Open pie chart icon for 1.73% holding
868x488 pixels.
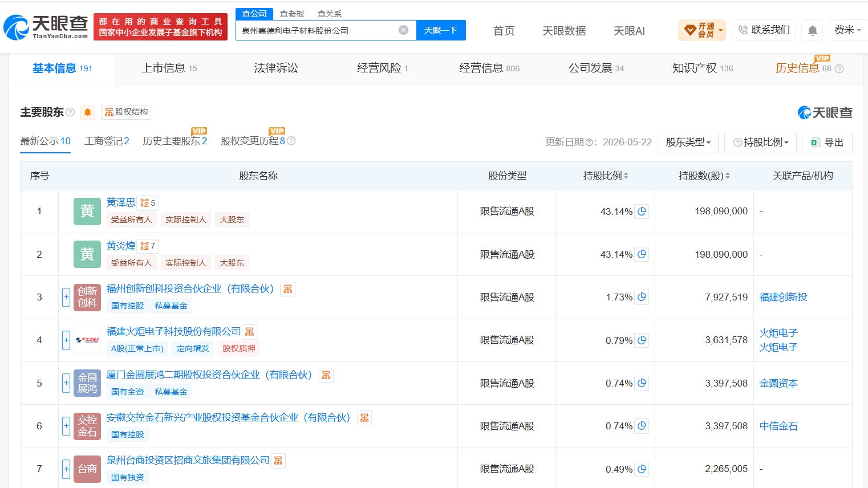[642, 297]
